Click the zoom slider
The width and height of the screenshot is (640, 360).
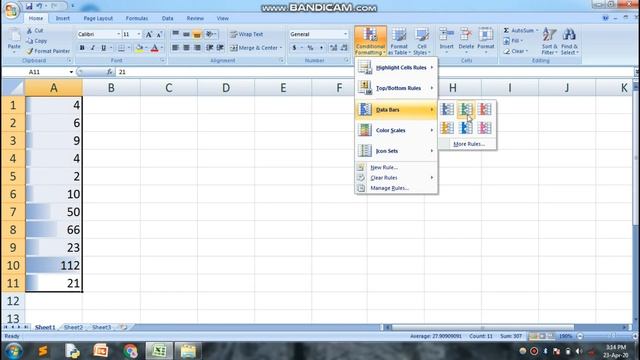point(606,336)
